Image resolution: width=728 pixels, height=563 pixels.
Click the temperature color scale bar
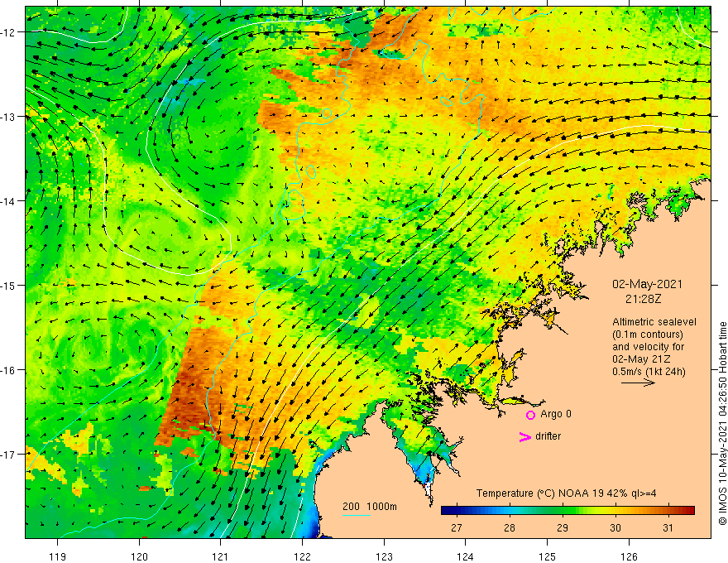pyautogui.click(x=568, y=511)
